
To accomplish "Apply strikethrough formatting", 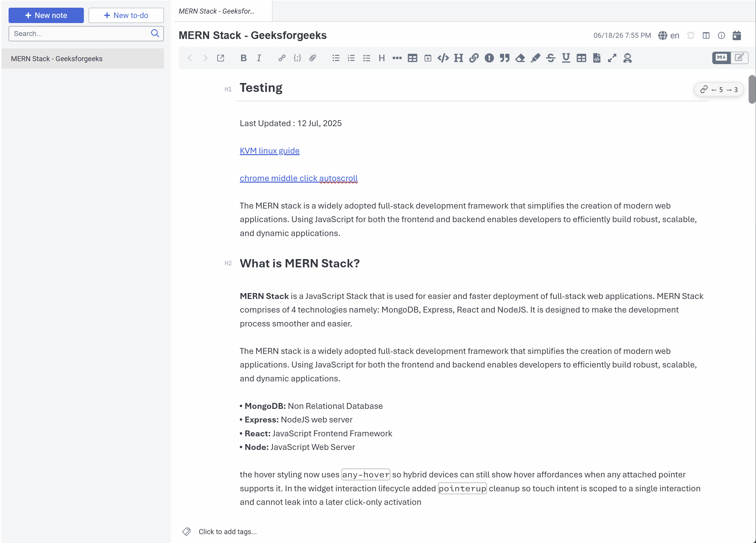I will pos(551,58).
